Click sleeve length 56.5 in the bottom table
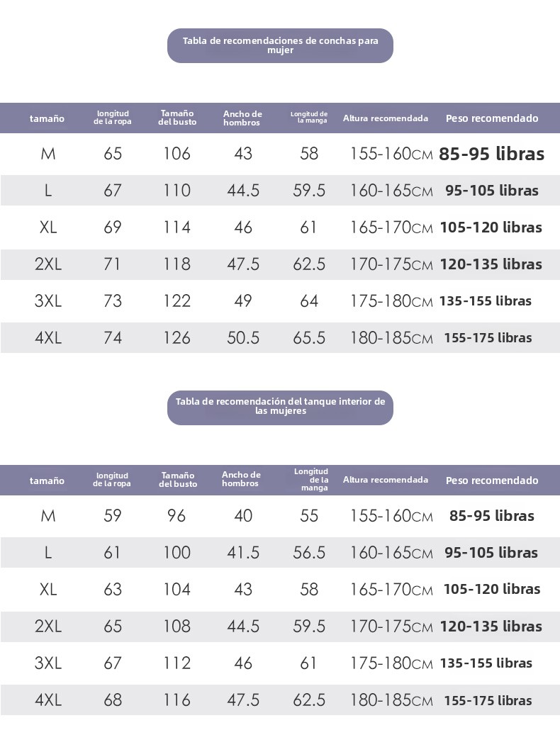This screenshot has width=560, height=747. click(x=309, y=553)
